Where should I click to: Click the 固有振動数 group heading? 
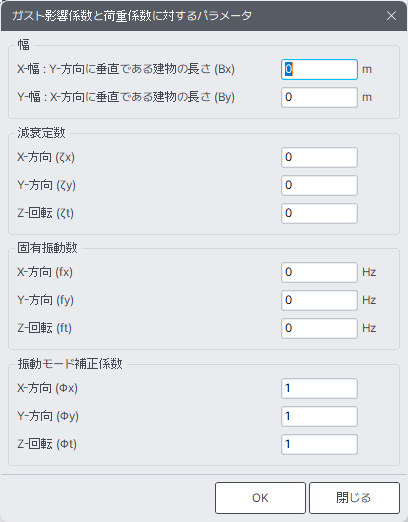[47, 248]
